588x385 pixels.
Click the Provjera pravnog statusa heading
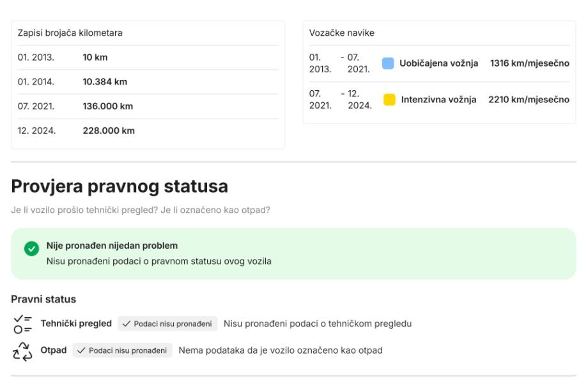(120, 187)
